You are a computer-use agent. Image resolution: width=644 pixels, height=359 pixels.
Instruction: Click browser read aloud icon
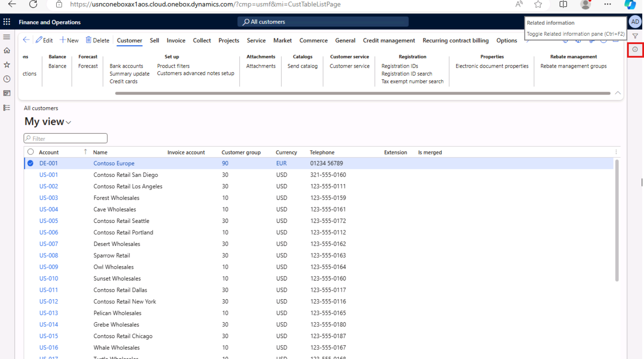pos(519,4)
